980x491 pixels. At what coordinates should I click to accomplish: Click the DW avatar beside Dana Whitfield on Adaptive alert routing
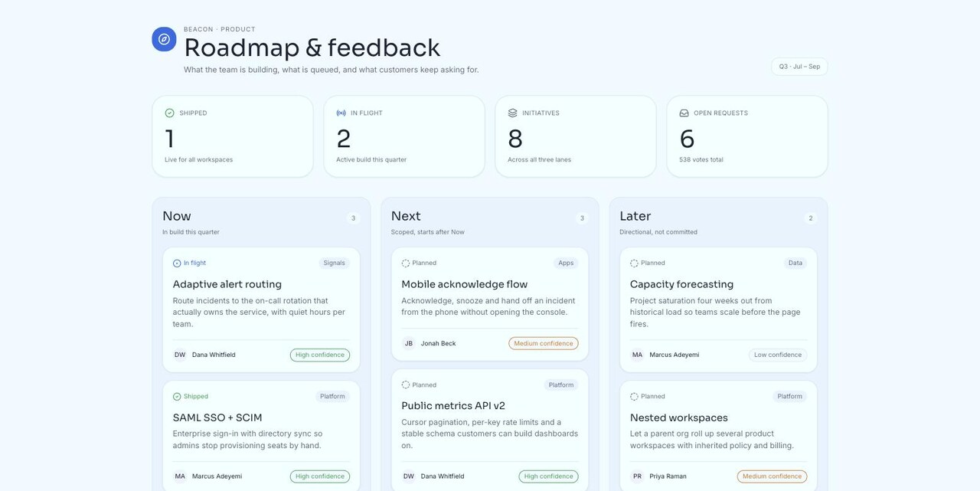(x=180, y=355)
